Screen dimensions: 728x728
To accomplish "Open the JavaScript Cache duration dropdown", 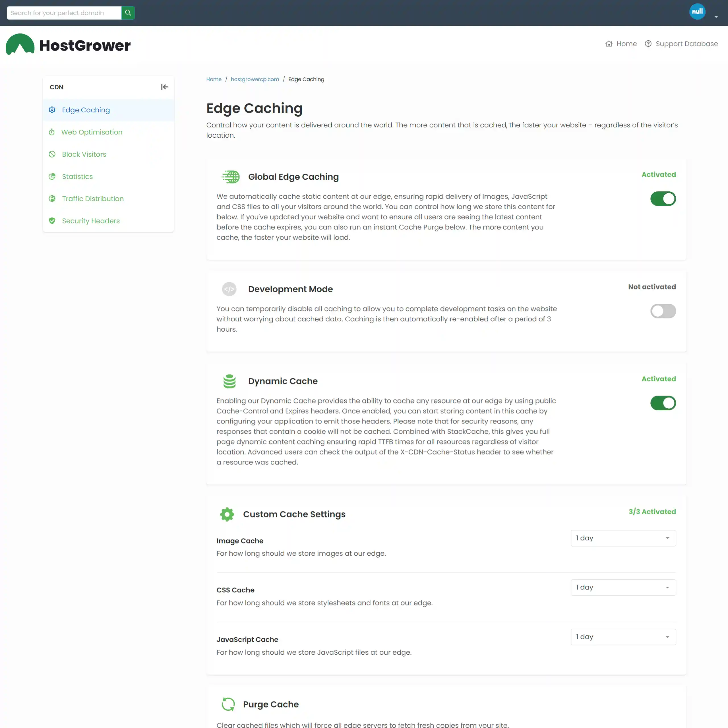I will 623,637.
